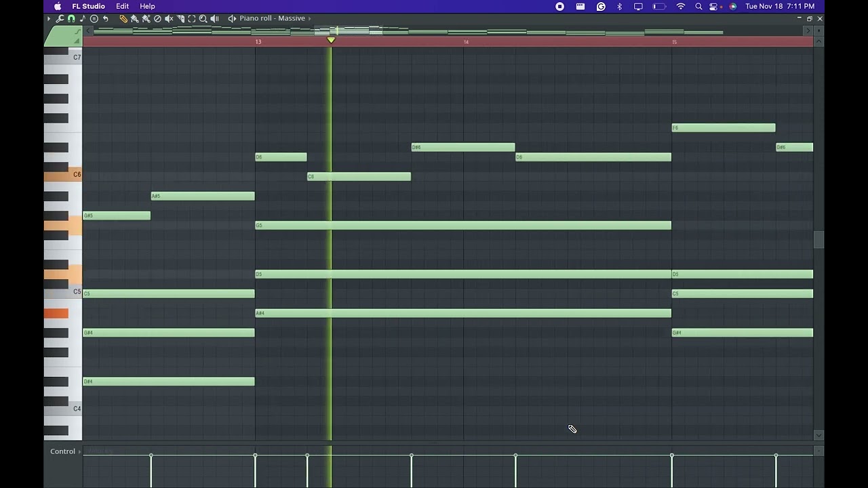The height and width of the screenshot is (488, 868).
Task: Toggle the magnet snap-to-grid option
Action: click(x=71, y=18)
